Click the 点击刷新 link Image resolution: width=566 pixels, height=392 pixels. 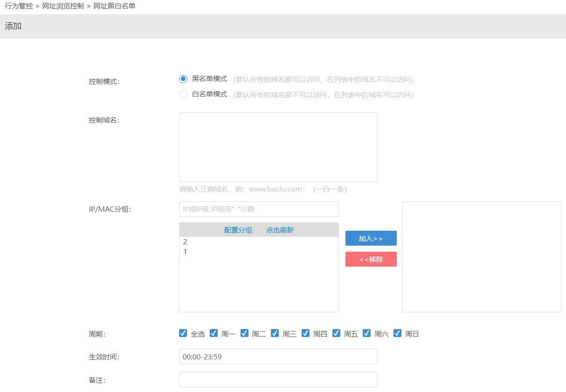[280, 230]
